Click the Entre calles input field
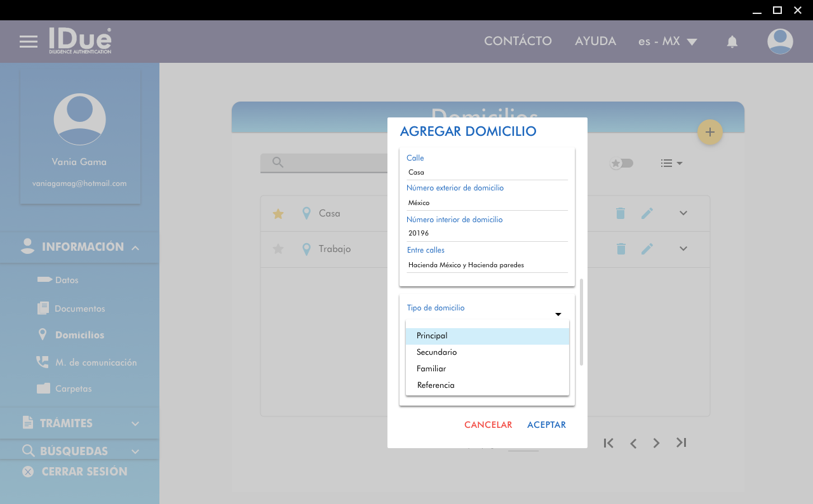This screenshot has width=813, height=504. [x=487, y=265]
